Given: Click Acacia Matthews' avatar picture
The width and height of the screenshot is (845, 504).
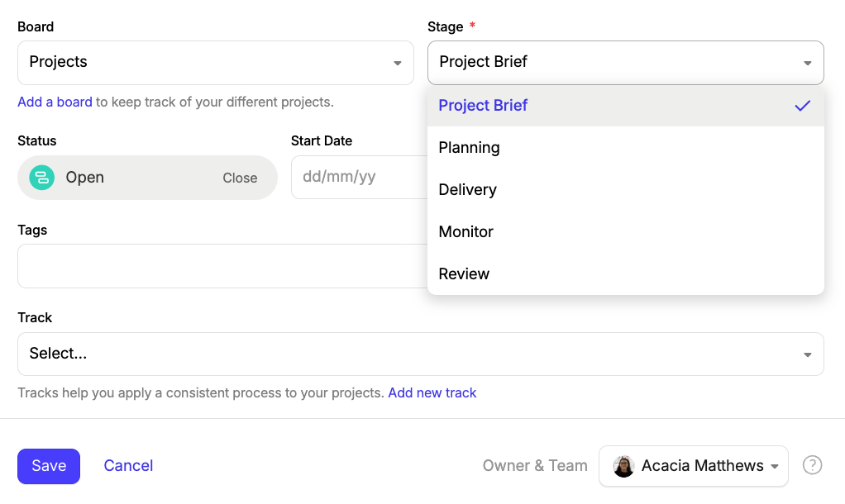Looking at the screenshot, I should tap(623, 466).
